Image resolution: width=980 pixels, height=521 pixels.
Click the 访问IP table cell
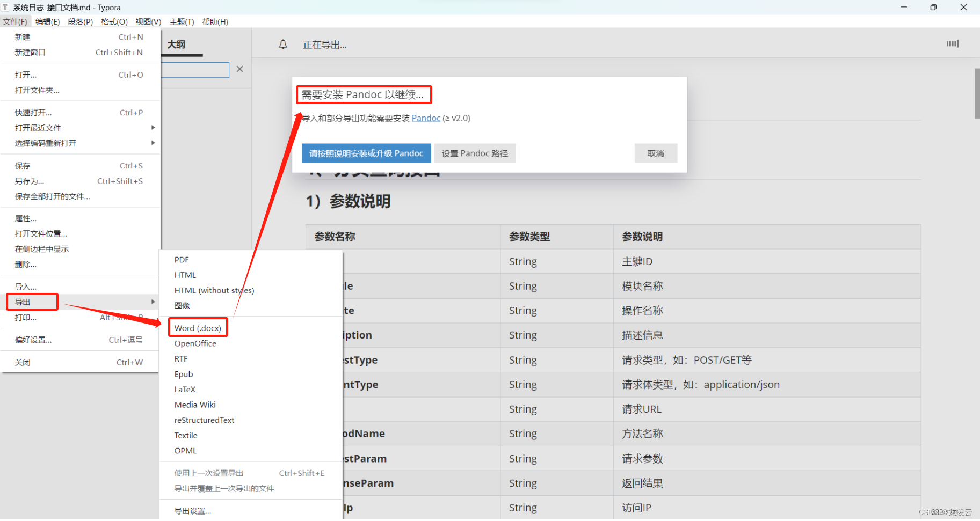click(x=767, y=508)
